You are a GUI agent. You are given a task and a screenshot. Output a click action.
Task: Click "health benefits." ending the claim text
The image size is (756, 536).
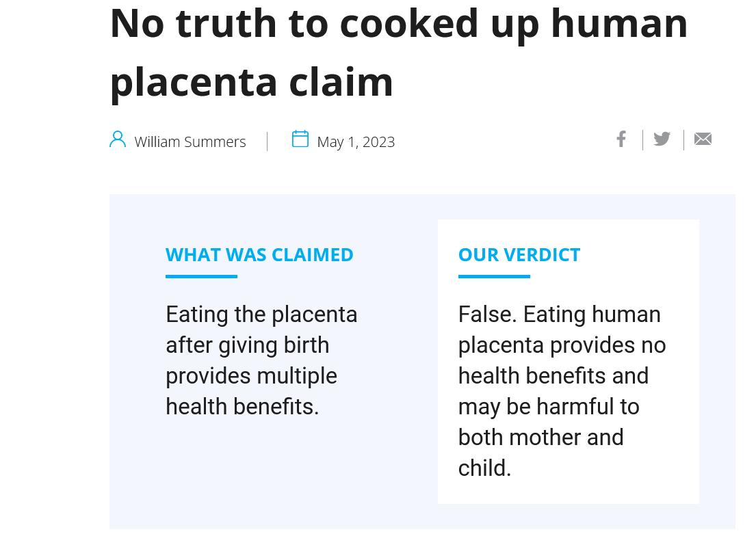point(242,406)
